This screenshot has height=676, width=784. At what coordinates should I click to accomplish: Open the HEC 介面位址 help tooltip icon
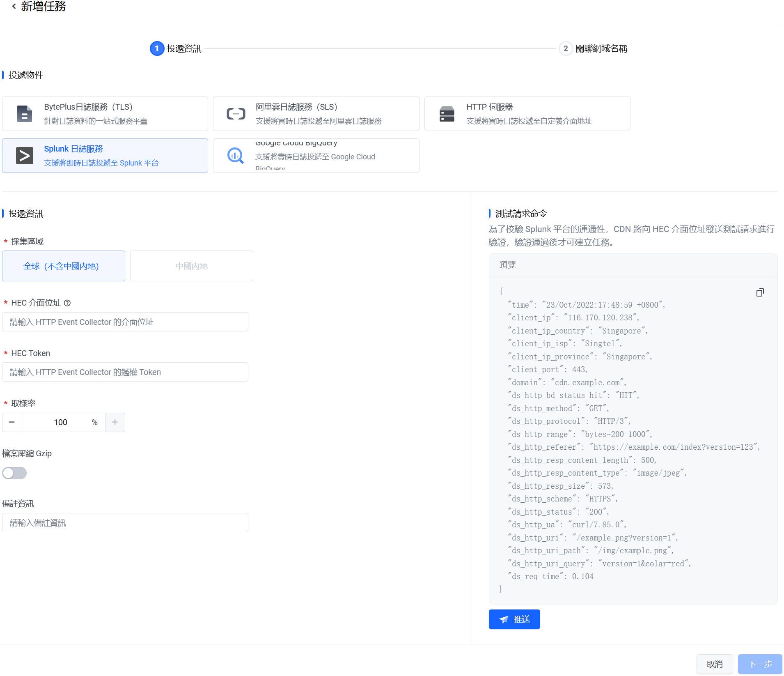[67, 303]
